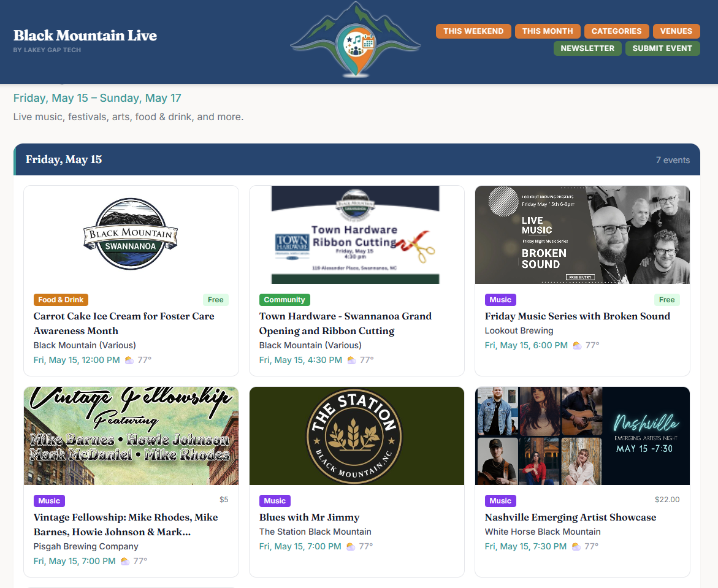Image resolution: width=718 pixels, height=588 pixels.
Task: Click the 7 events count
Action: [x=673, y=160]
